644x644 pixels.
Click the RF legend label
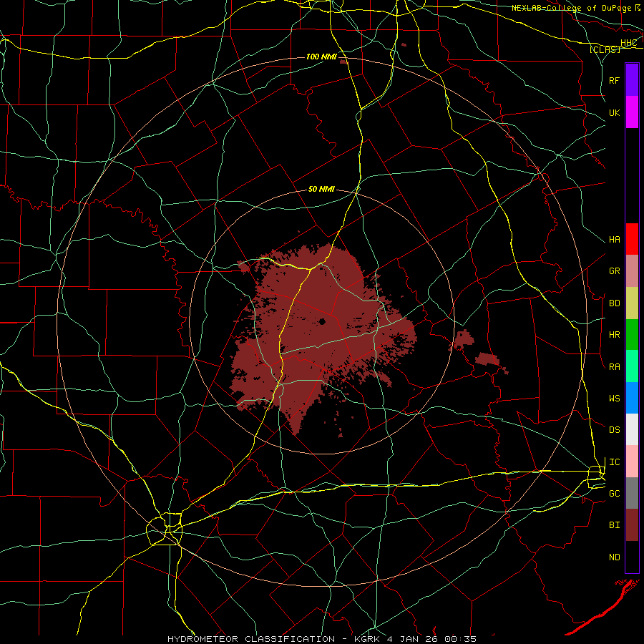tap(614, 80)
